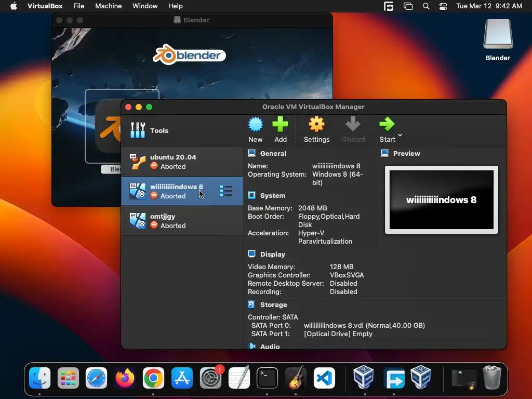Click the New virtual machine icon

(x=256, y=125)
